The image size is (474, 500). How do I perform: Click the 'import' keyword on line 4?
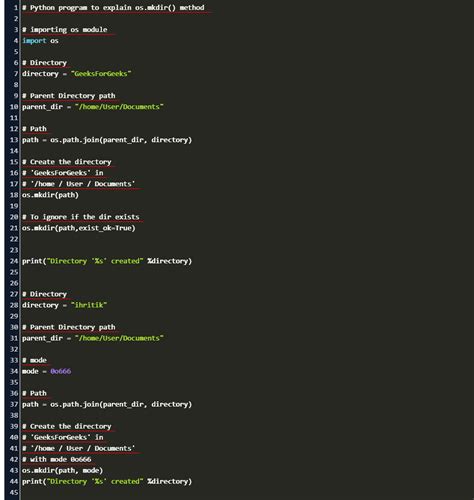(x=34, y=41)
